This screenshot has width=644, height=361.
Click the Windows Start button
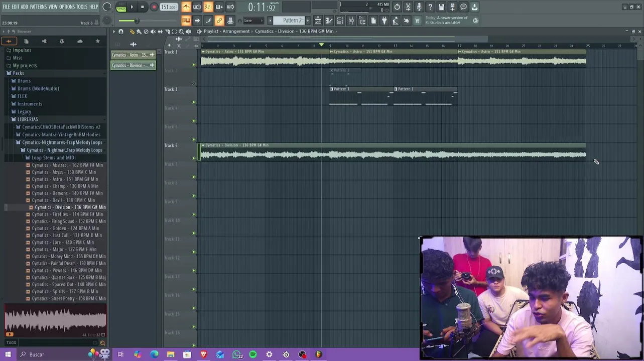pyautogui.click(x=8, y=354)
